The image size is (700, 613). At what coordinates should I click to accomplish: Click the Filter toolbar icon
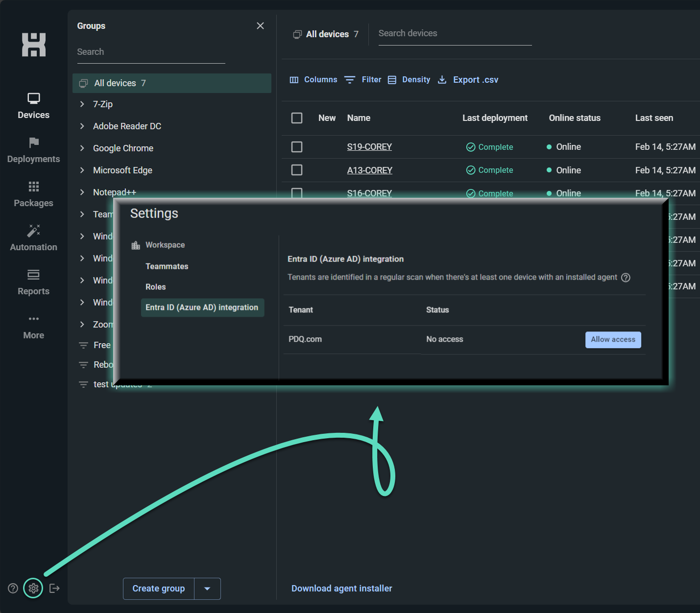pyautogui.click(x=350, y=80)
